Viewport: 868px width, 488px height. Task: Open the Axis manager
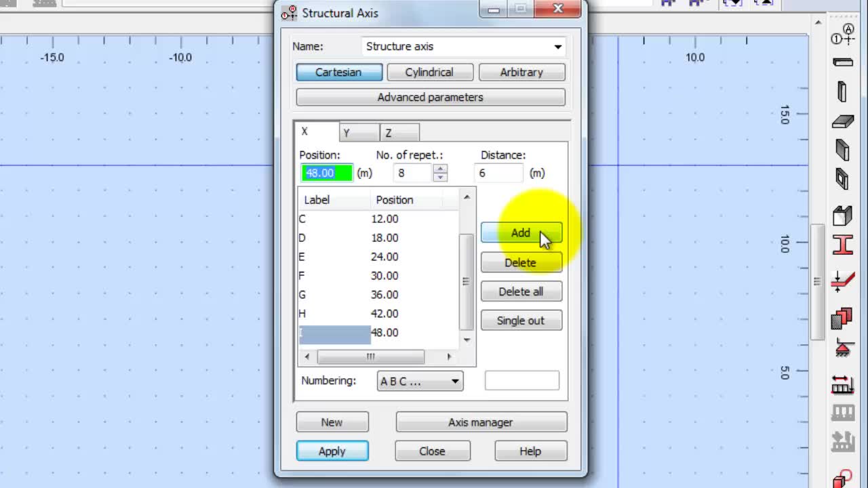[x=481, y=422]
